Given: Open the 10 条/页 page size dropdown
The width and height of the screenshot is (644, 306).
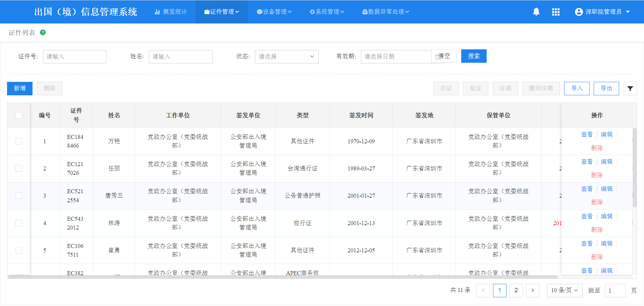Looking at the screenshot, I should click(x=564, y=291).
